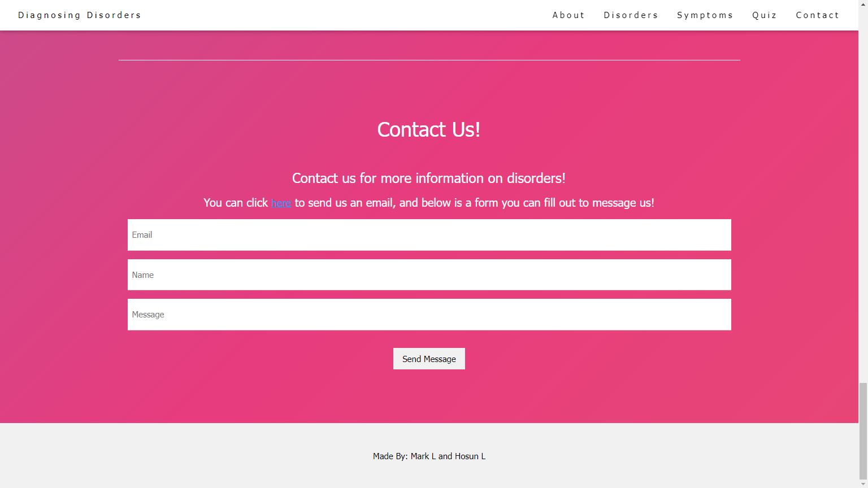Click the Diagnosing Disorders site logo
Image resolution: width=868 pixels, height=488 pixels.
[x=79, y=15]
